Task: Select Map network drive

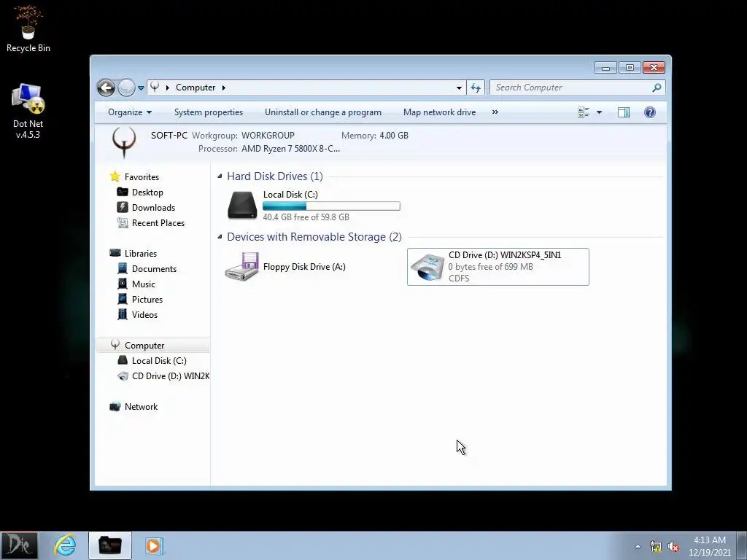Action: (439, 112)
